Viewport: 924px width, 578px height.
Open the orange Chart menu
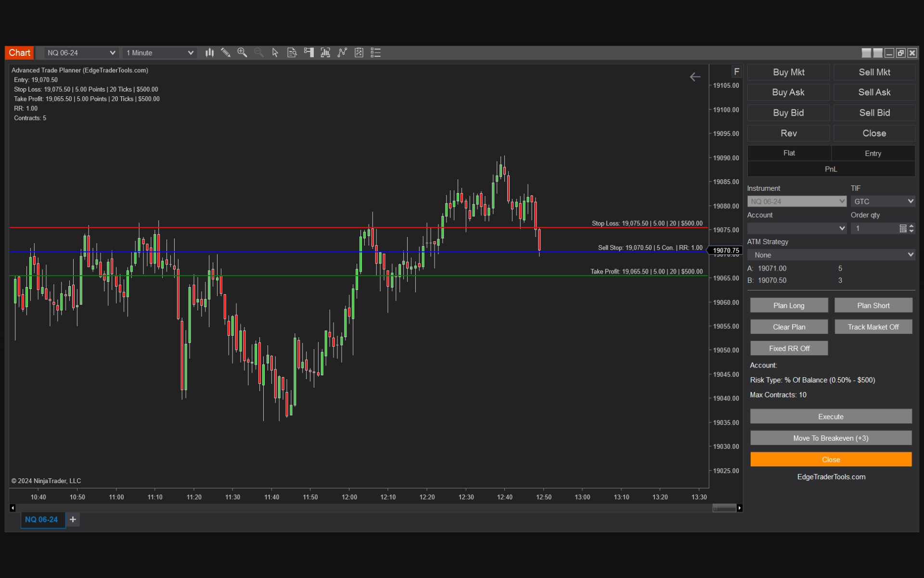pos(19,53)
